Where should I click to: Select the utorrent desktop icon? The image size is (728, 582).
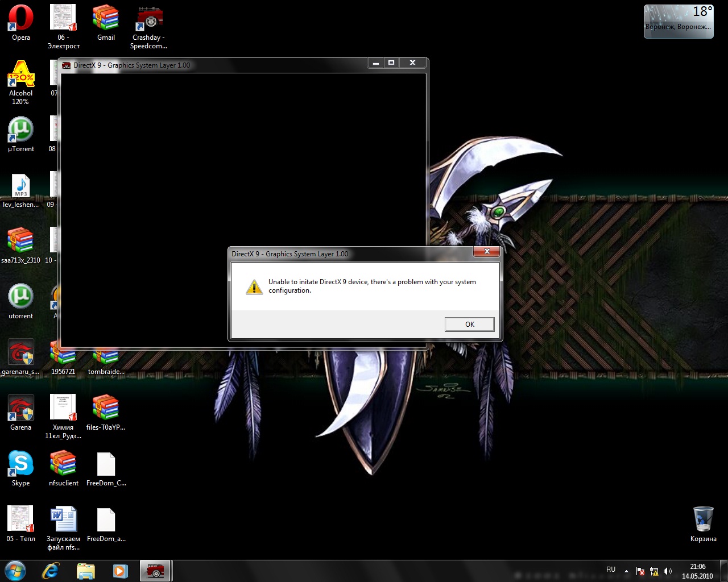click(21, 301)
